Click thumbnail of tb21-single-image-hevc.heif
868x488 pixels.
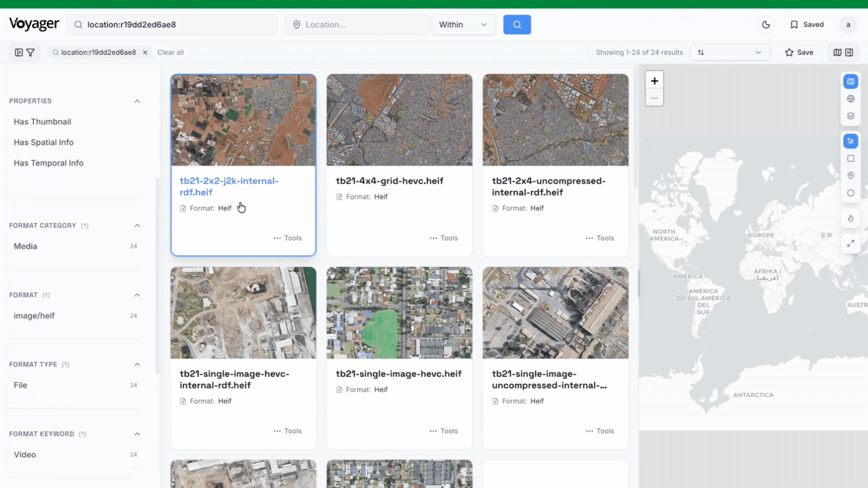(x=399, y=313)
